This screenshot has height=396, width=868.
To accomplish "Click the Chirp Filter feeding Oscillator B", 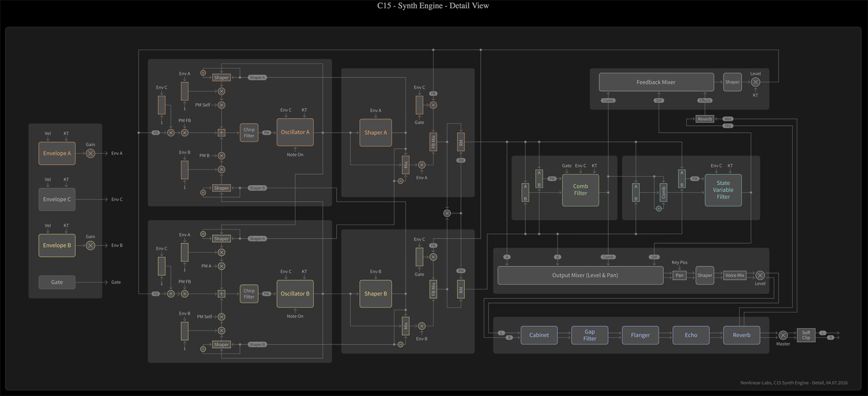I will (x=249, y=294).
